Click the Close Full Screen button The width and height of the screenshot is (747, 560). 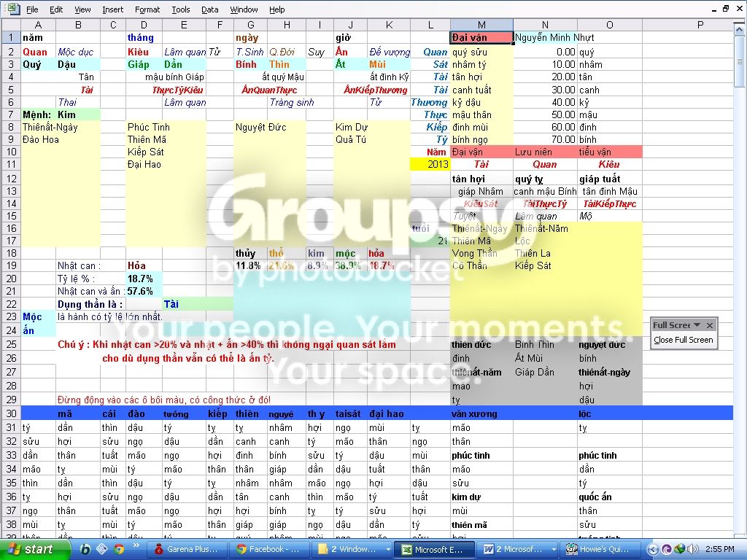click(x=683, y=340)
